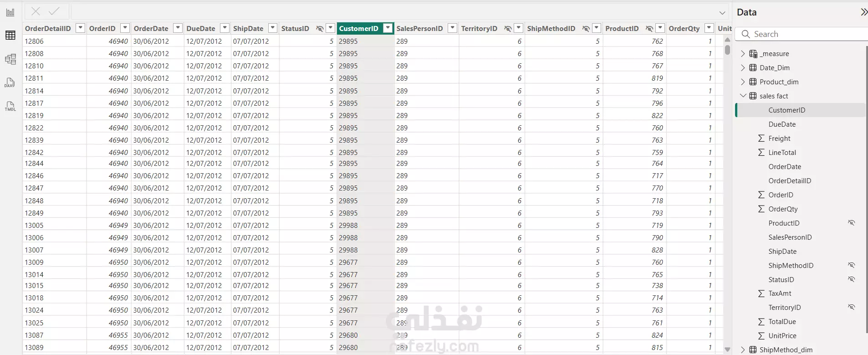Image resolution: width=868 pixels, height=355 pixels.
Task: Click the search magnifier icon in Data pane
Action: coord(745,34)
